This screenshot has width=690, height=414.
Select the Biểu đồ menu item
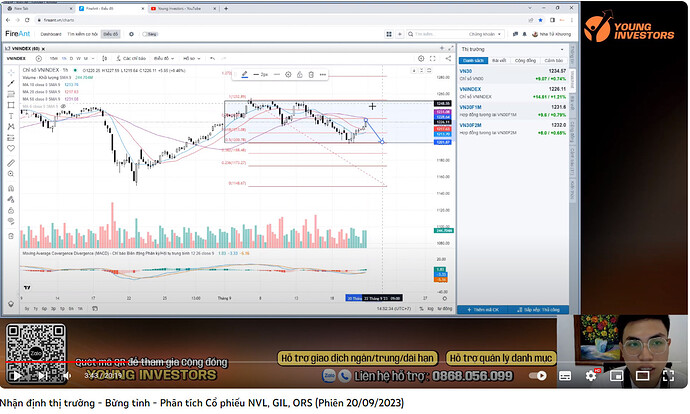tap(110, 34)
